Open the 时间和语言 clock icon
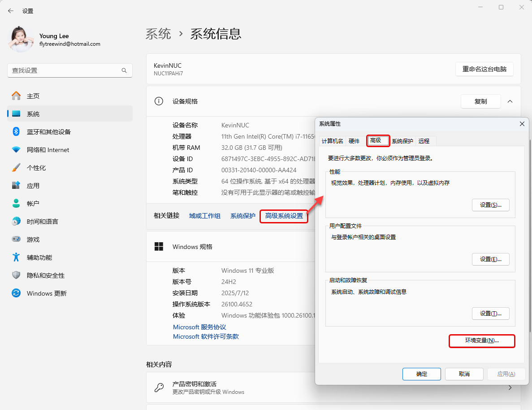The image size is (532, 410). pos(16,221)
